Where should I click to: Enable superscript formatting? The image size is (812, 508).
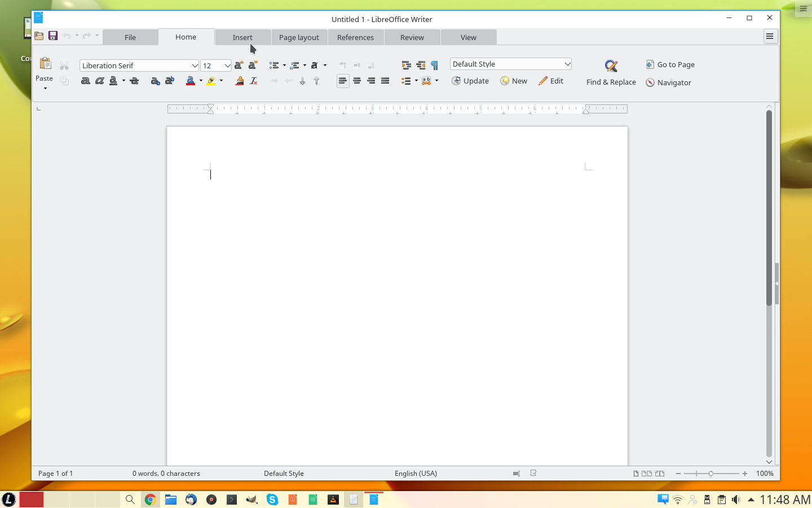pos(169,81)
